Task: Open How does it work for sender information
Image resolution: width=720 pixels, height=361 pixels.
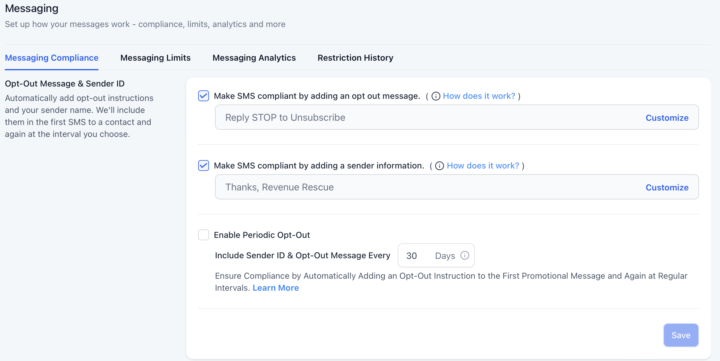Action: pyautogui.click(x=483, y=166)
